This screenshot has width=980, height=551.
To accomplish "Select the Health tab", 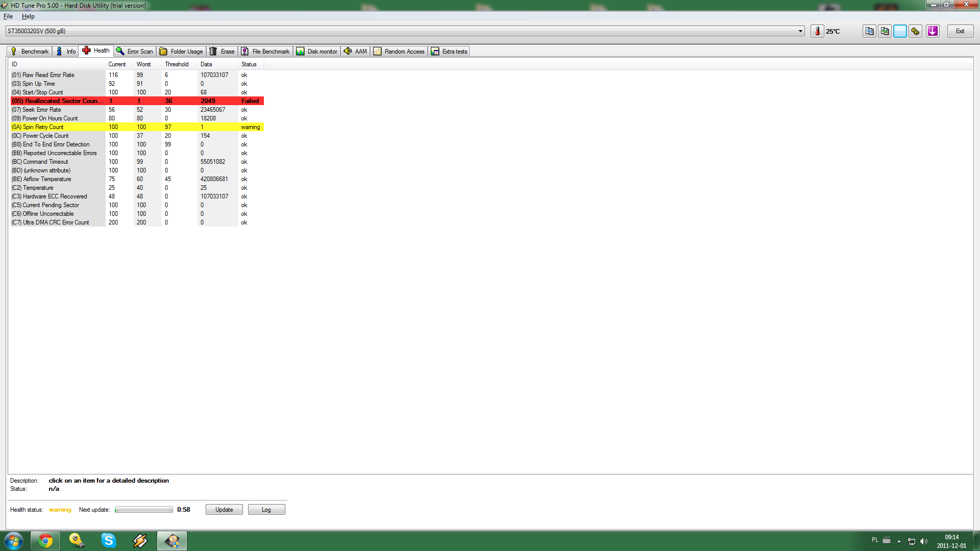I will 96,51.
